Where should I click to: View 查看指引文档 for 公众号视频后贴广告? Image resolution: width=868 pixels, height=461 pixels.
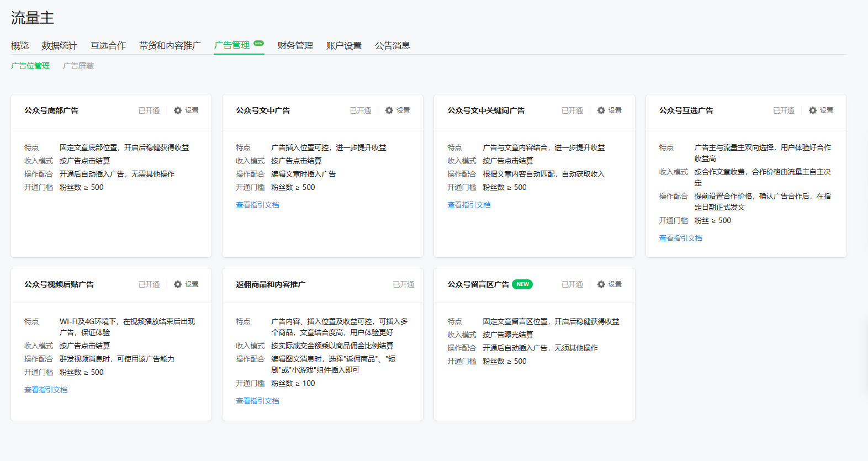point(46,390)
